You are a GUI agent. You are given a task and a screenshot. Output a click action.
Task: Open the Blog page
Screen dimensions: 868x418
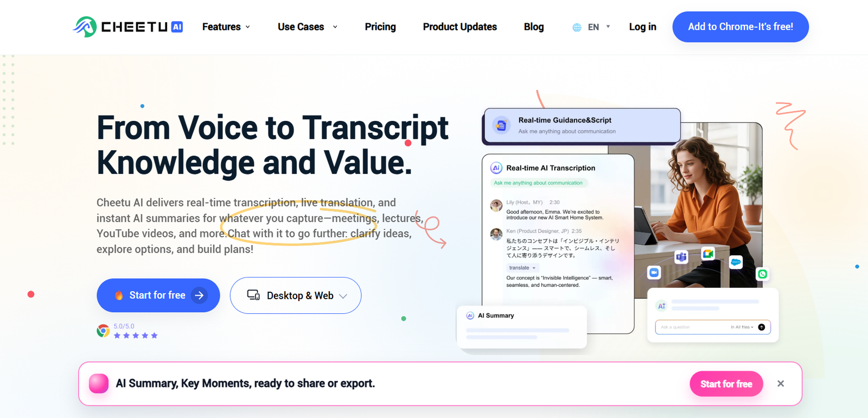(x=534, y=27)
